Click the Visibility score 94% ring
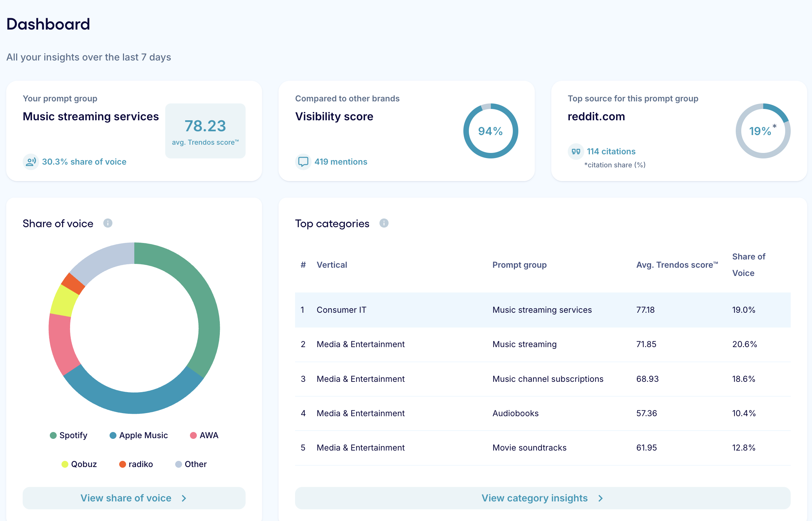 (490, 131)
